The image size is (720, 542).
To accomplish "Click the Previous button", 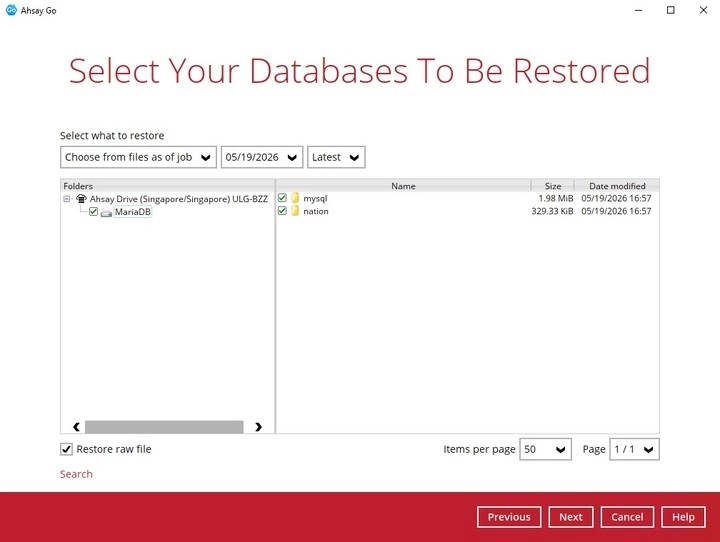I will click(509, 517).
